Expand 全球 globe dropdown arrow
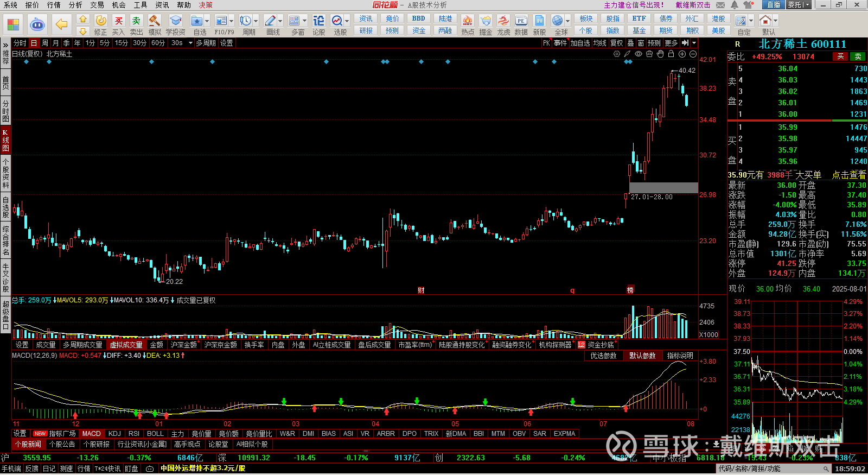Screen dimensions: 868x475 tap(567, 21)
